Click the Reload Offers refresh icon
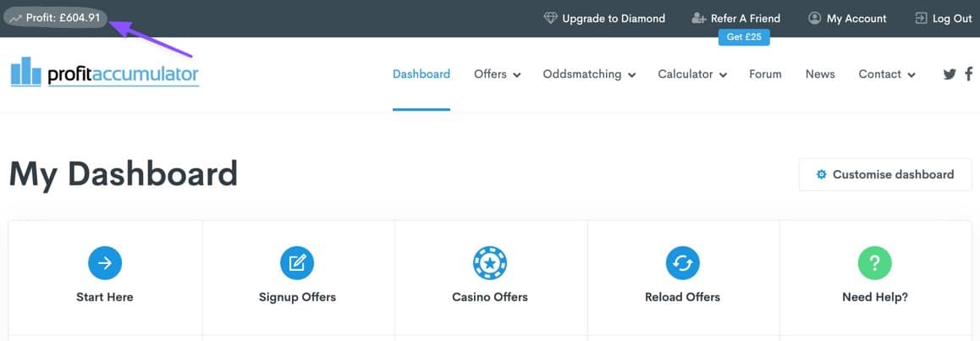This screenshot has width=980, height=341. click(x=682, y=263)
